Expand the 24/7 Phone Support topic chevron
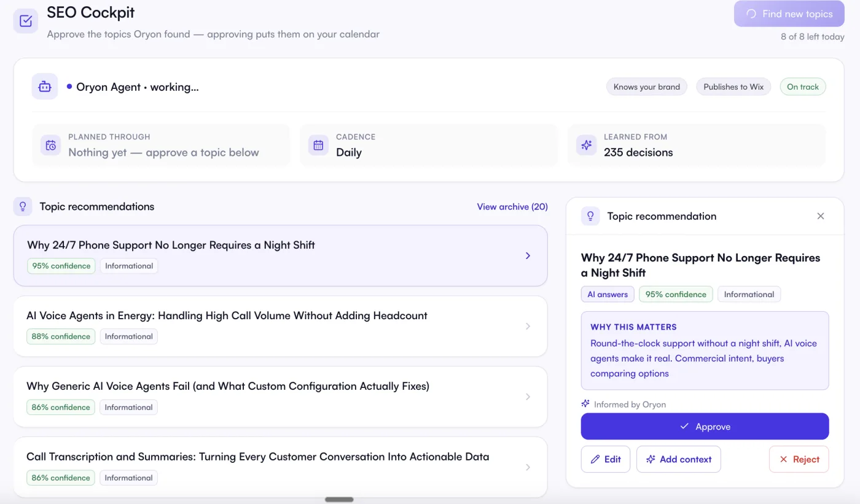This screenshot has width=860, height=504. pos(528,255)
